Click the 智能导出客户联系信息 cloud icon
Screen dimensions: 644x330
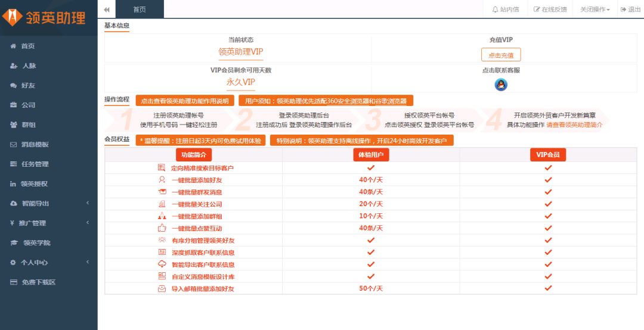click(x=162, y=264)
